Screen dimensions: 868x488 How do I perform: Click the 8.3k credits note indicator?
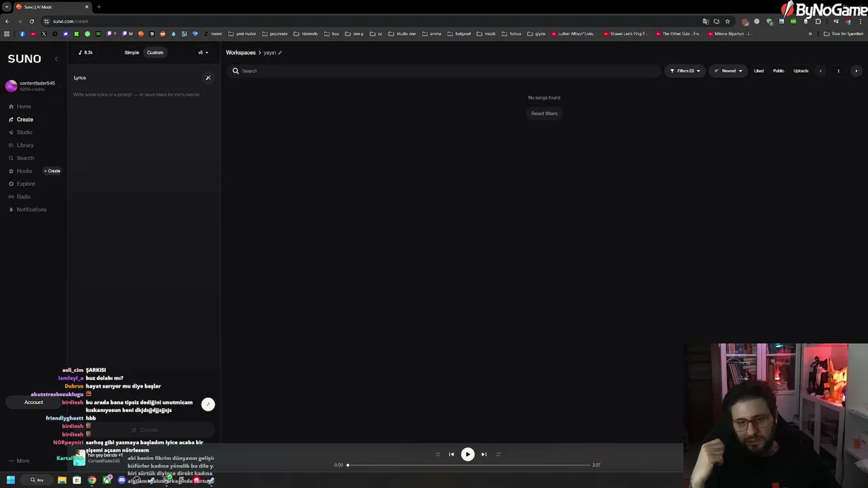(x=85, y=52)
